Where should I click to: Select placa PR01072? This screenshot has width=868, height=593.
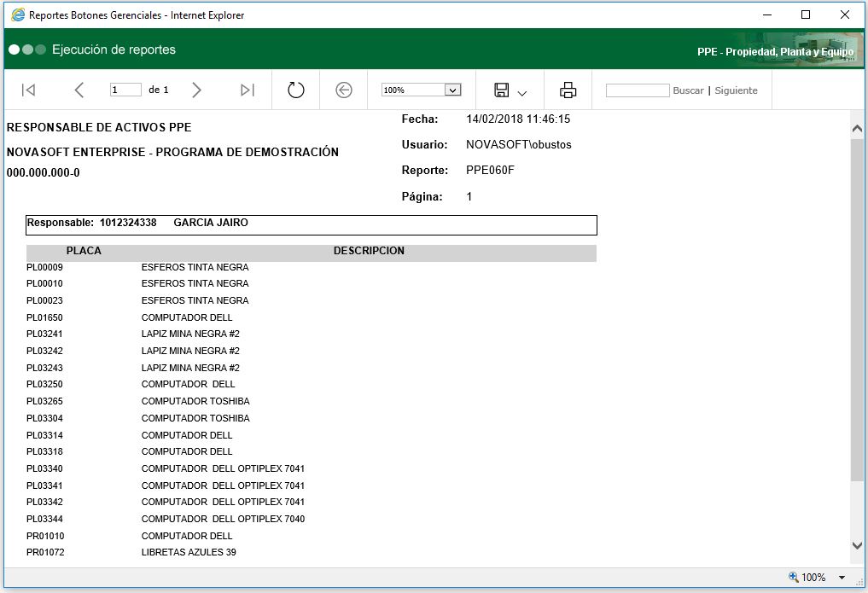point(45,552)
